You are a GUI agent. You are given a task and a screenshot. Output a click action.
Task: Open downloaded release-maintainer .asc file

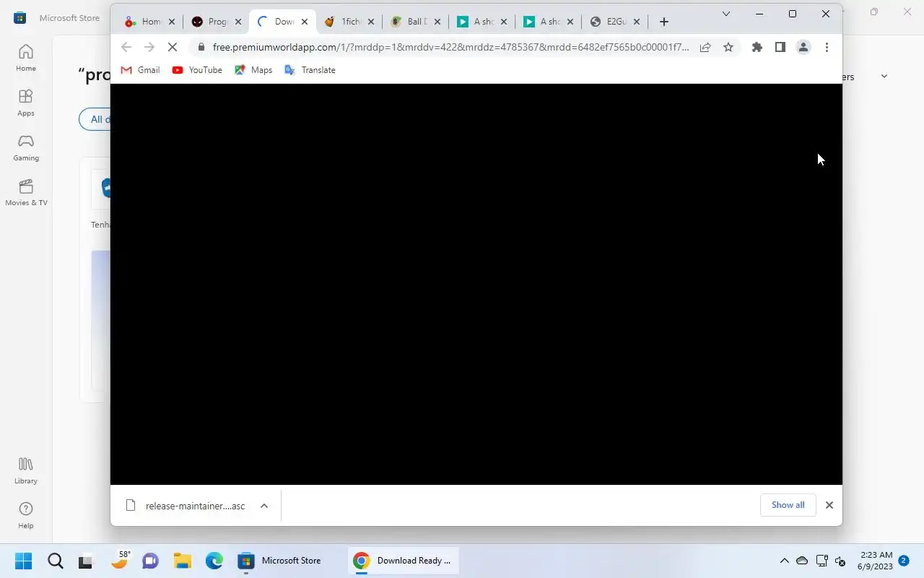(186, 506)
